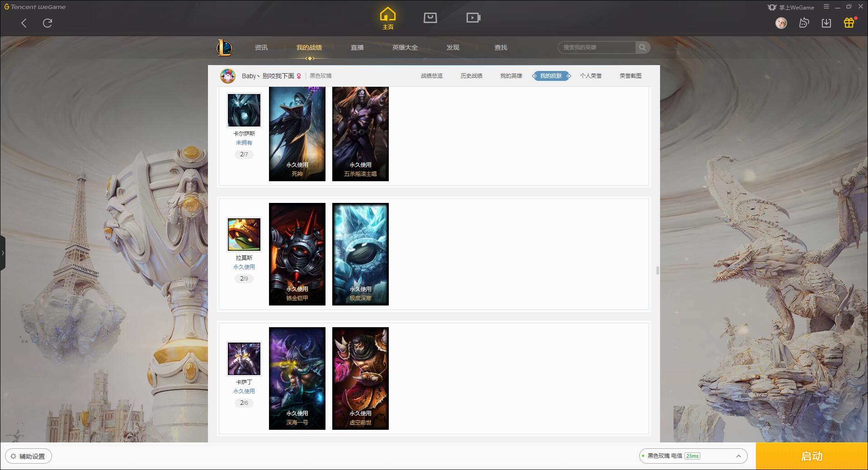Open the 资讯 tab

coord(261,47)
